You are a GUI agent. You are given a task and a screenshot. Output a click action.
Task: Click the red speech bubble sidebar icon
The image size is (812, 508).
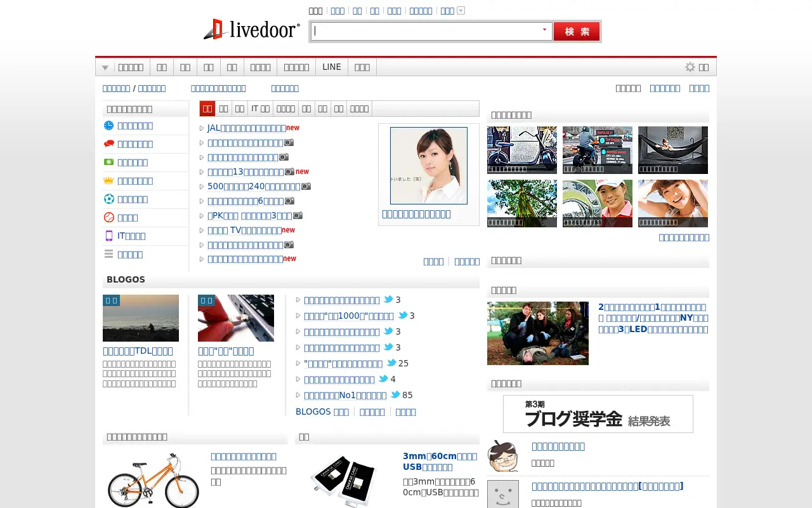[x=109, y=144]
